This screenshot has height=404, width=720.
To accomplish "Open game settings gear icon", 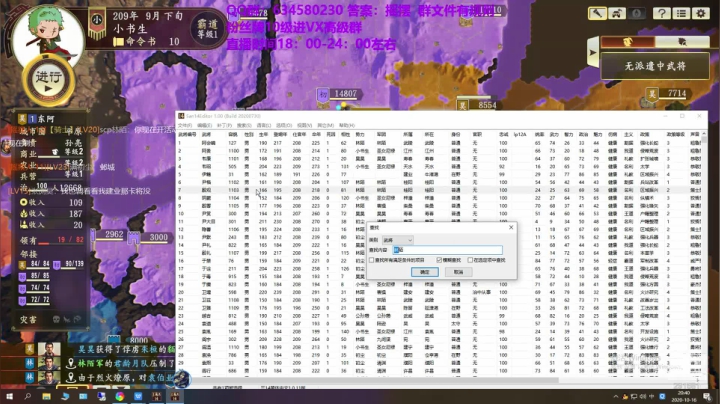I will point(701,13).
